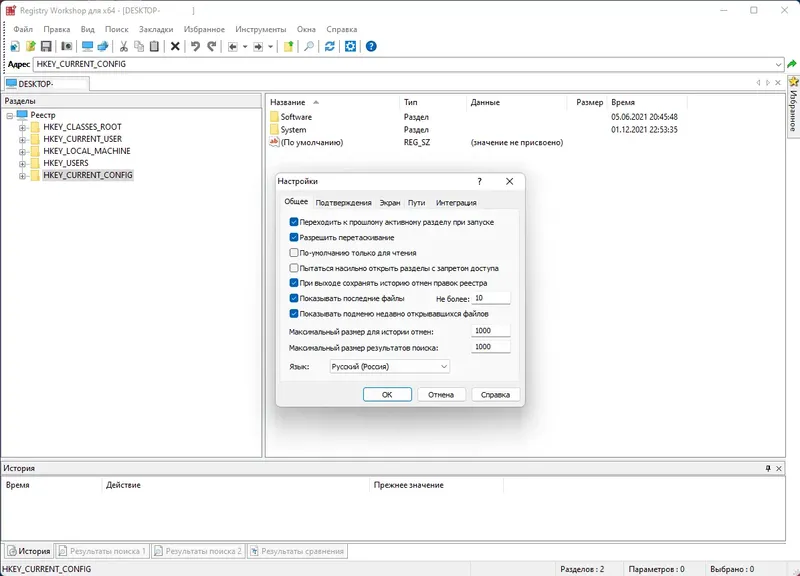The image size is (800, 576).
Task: Uncheck Переходить к прошлому активному разделу
Action: 294,222
